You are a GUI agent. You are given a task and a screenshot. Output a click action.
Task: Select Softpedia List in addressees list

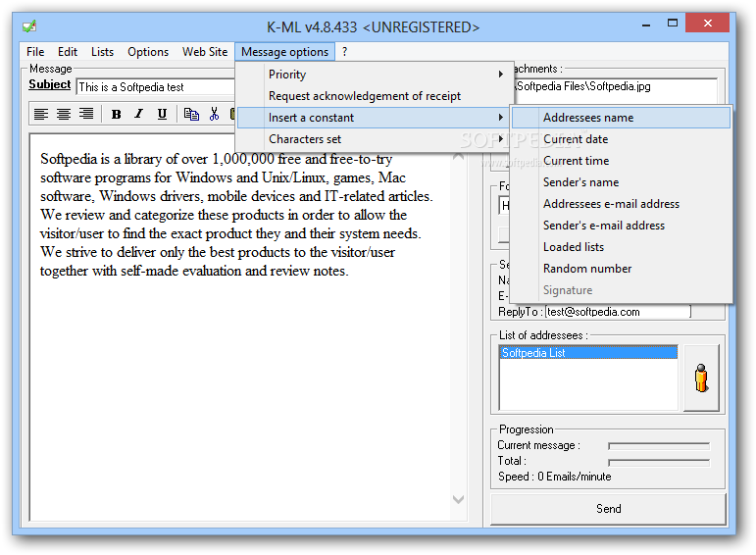click(588, 352)
